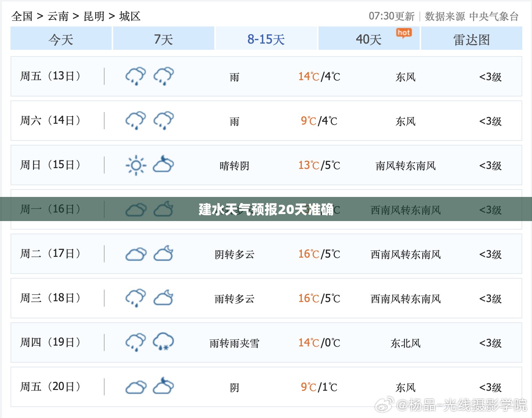The image size is (532, 418).
Task: Open the 40天 forecast tab
Action: 369,39
